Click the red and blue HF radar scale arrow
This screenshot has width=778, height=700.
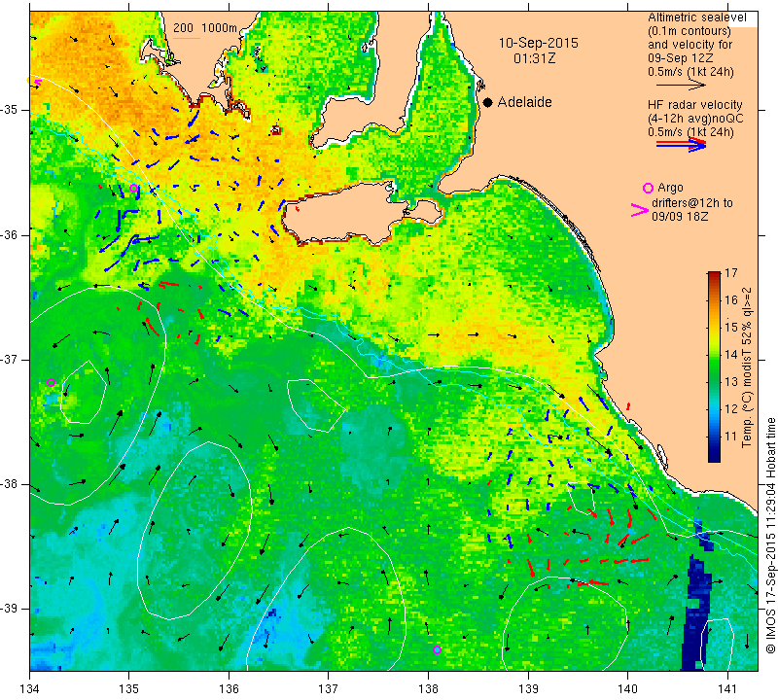tap(682, 145)
